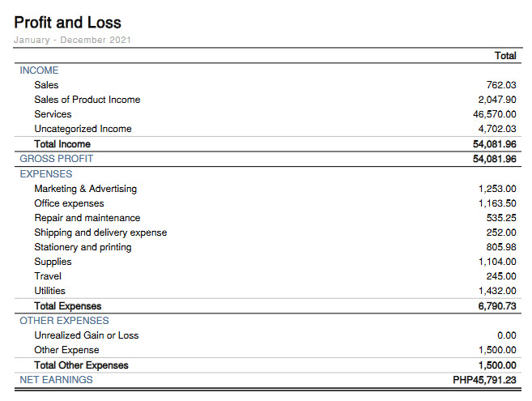This screenshot has width=532, height=401.
Task: Click the Total column header
Action: (505, 56)
